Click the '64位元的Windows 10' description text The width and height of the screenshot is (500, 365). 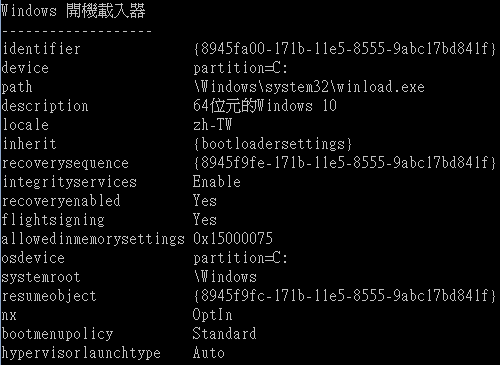point(265,106)
